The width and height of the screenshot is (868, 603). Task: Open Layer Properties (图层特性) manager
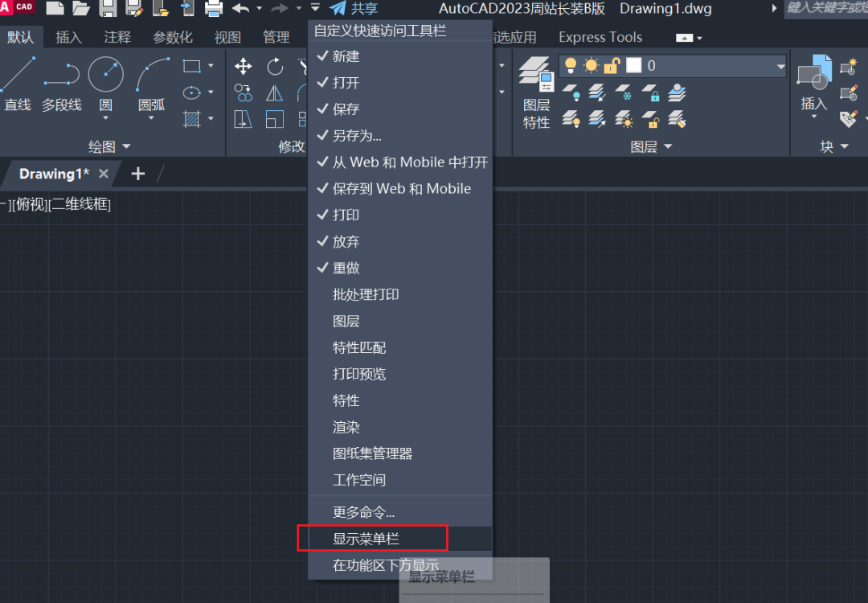click(536, 92)
